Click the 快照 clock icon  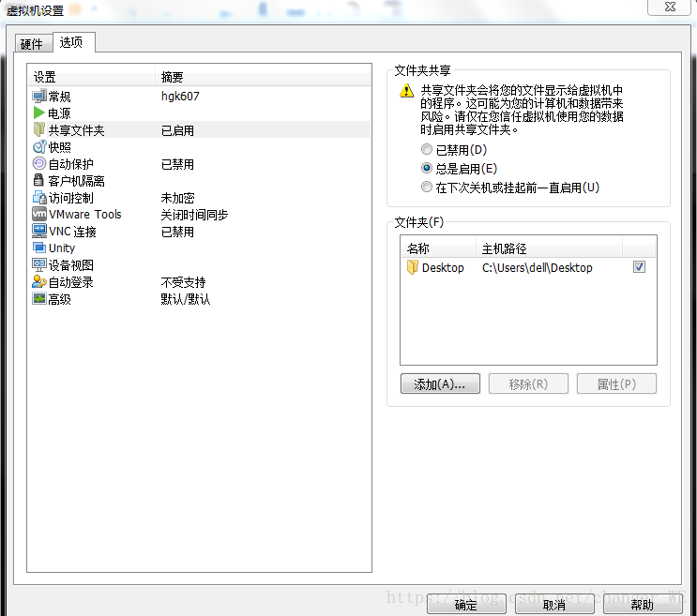(39, 146)
